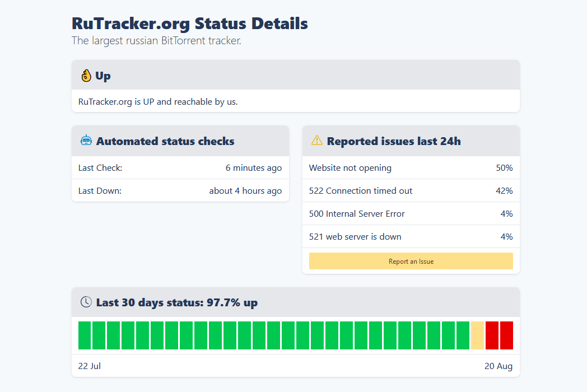The image size is (587, 392).
Task: Select the Website not opening row
Action: coord(411,168)
